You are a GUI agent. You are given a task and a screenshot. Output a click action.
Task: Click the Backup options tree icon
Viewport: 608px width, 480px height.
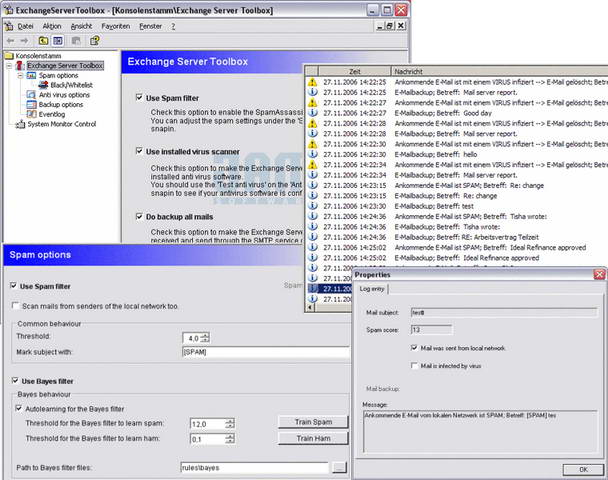coord(31,104)
